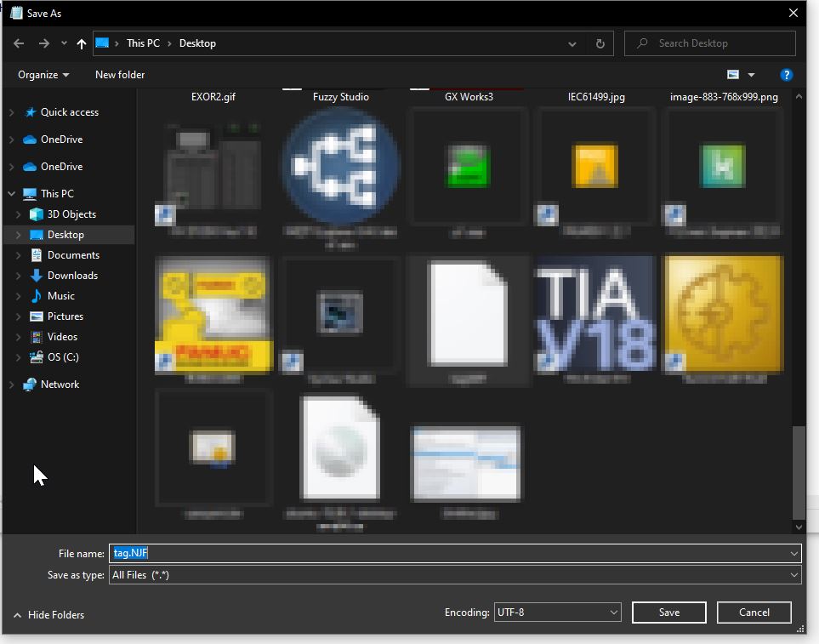
Task: Select the Fuzzy Studio item label
Action: [340, 97]
